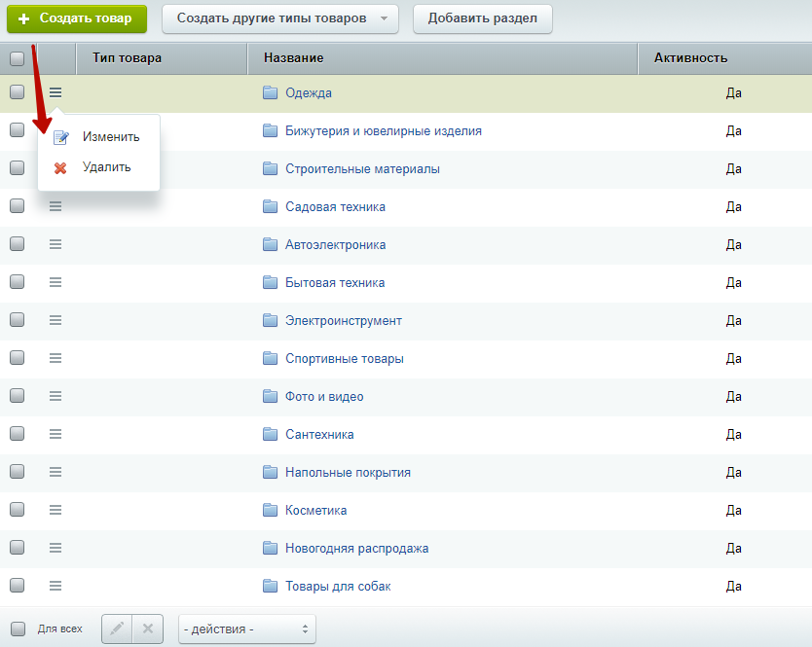This screenshot has height=647, width=812.
Task: Open the row menu for Одежда
Action: [55, 92]
